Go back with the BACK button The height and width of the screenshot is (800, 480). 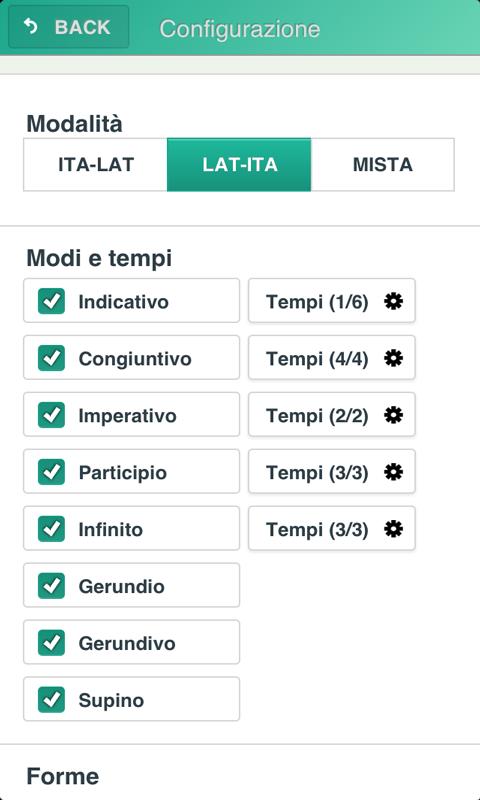click(69, 27)
